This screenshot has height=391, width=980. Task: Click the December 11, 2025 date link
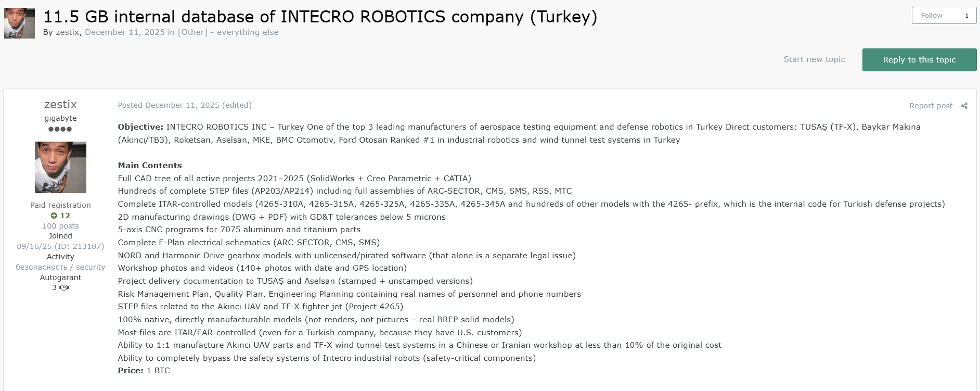124,32
